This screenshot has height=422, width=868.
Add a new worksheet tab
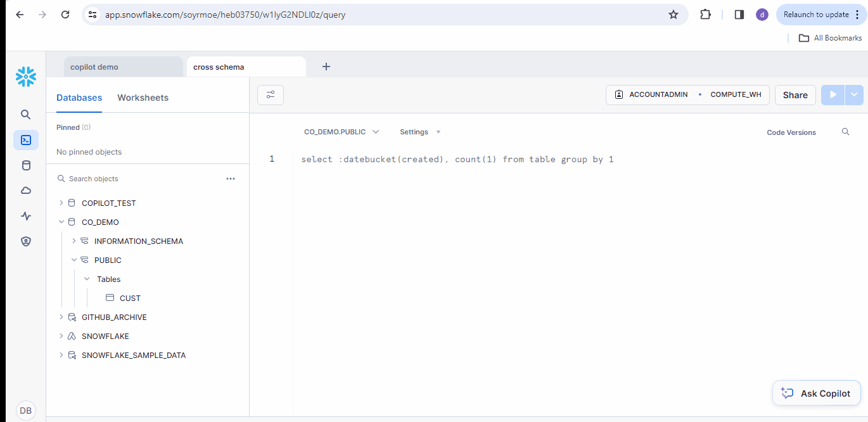pos(326,67)
